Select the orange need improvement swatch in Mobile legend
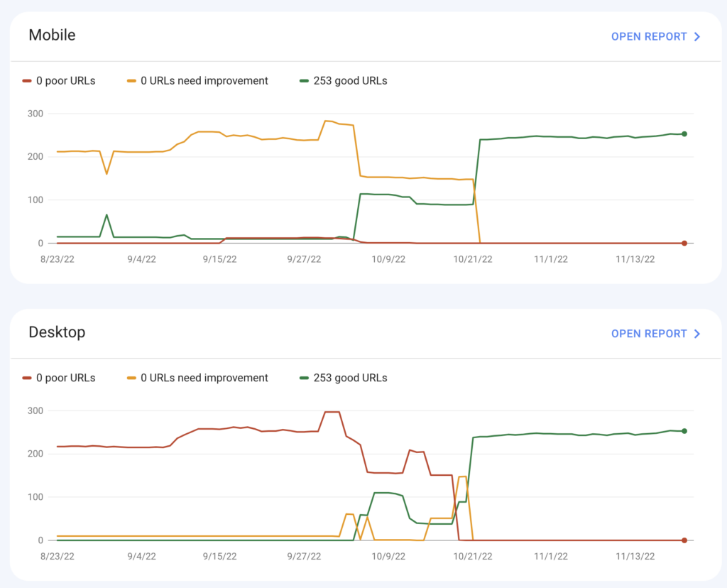727x588 pixels. click(131, 81)
